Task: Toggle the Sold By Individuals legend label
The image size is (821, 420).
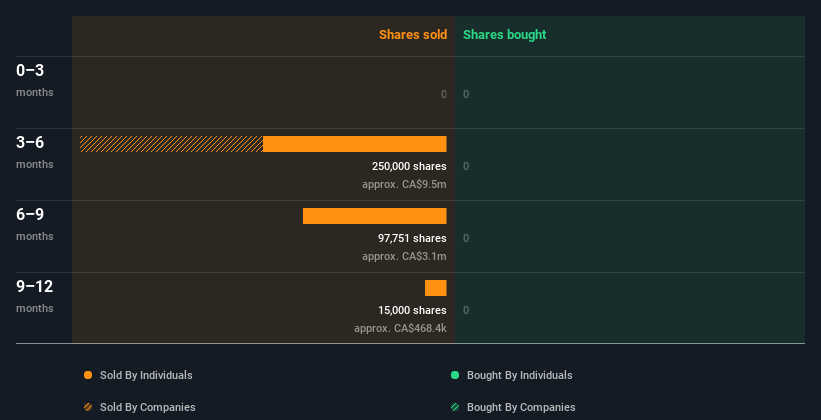Action: [x=146, y=375]
